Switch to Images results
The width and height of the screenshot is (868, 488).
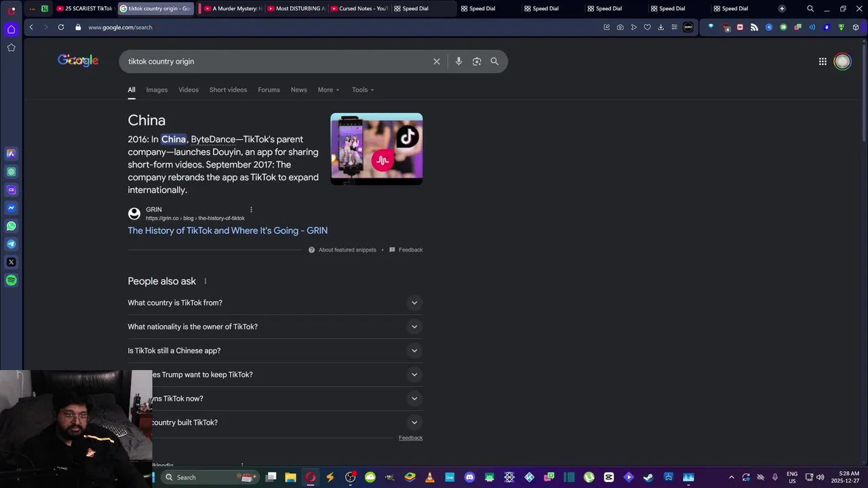coord(157,89)
